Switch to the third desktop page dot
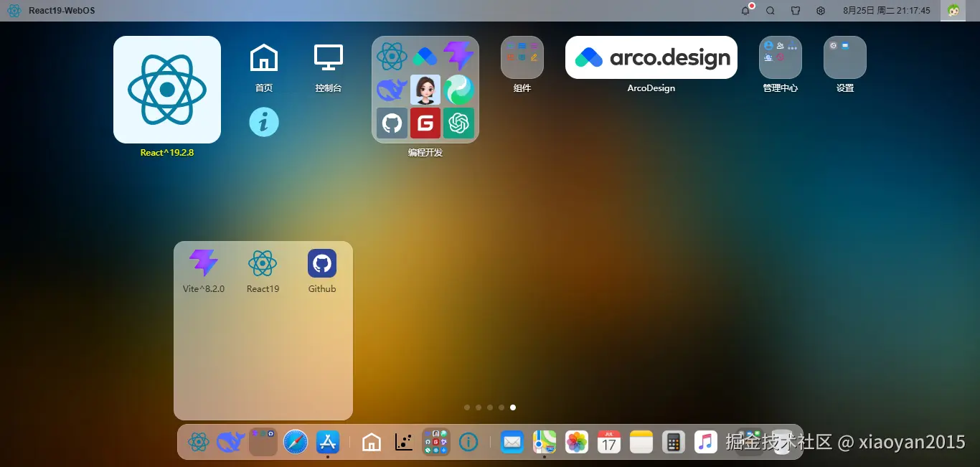The image size is (980, 467). tap(490, 407)
